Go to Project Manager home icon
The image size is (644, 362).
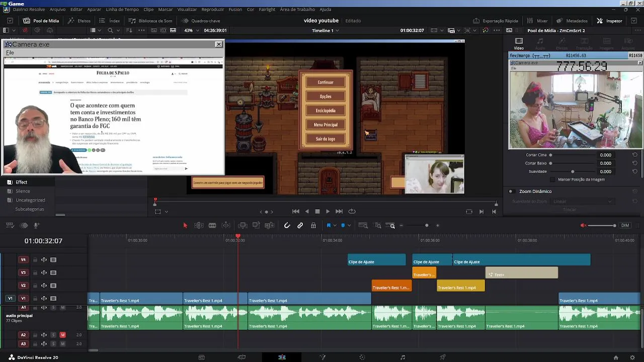616,357
